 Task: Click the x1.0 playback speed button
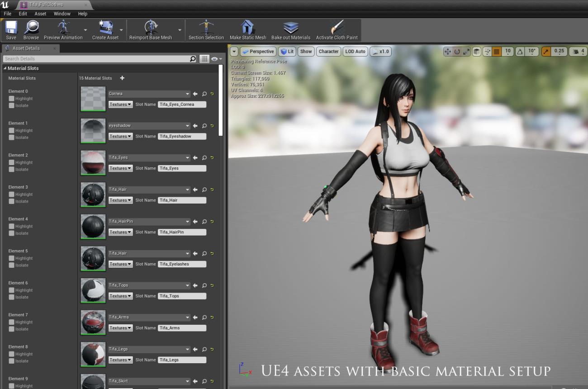(380, 52)
